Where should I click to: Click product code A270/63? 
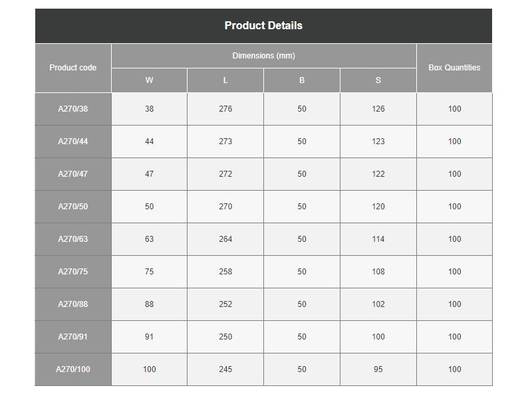(73, 239)
